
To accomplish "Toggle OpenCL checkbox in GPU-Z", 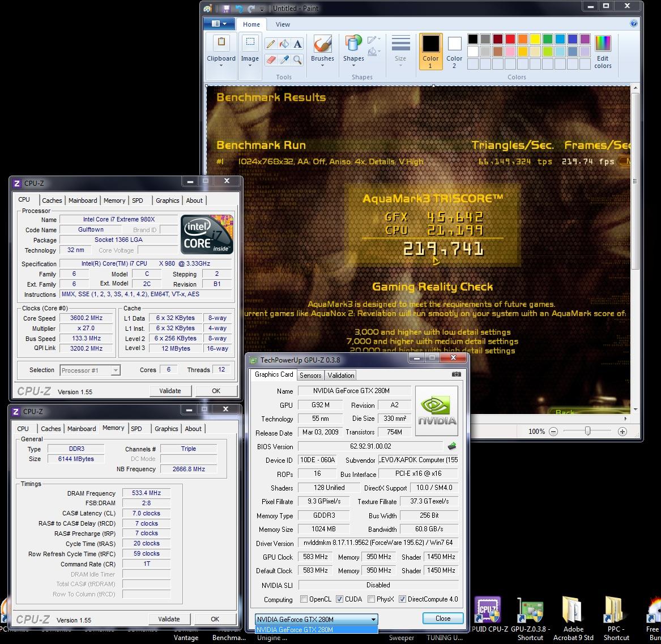I will coord(304,599).
